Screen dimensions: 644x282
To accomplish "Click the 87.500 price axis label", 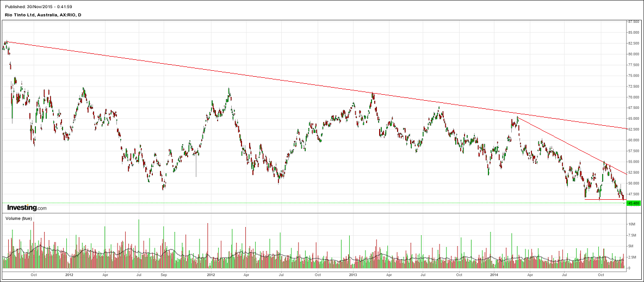I will [x=633, y=22].
